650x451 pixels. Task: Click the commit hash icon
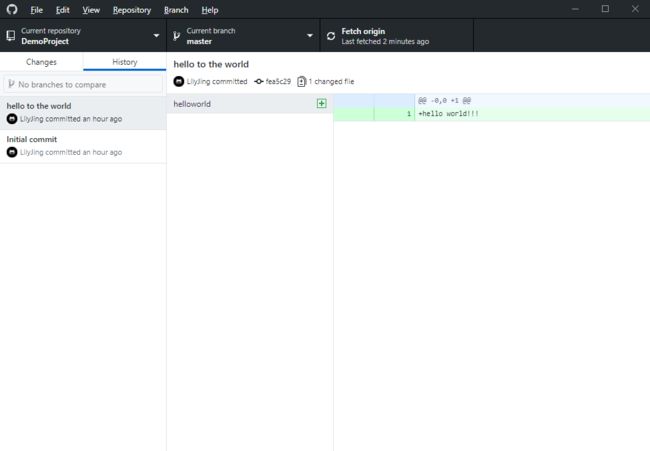[259, 82]
